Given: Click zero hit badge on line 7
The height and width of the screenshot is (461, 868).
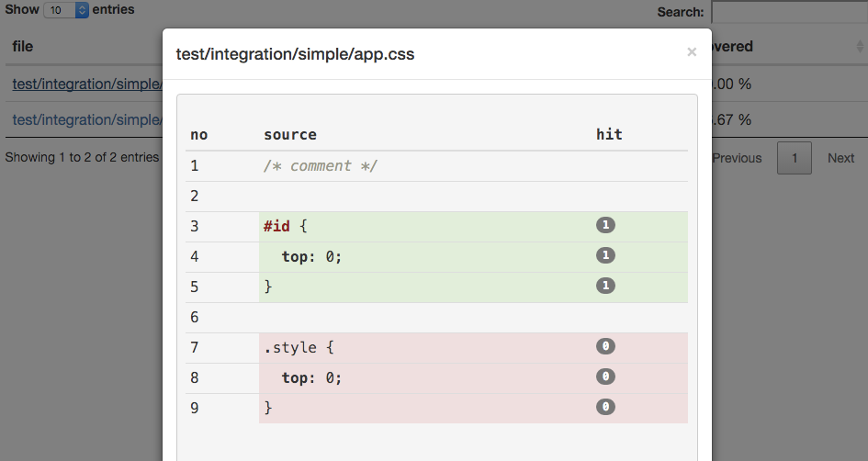Looking at the screenshot, I should coord(604,346).
